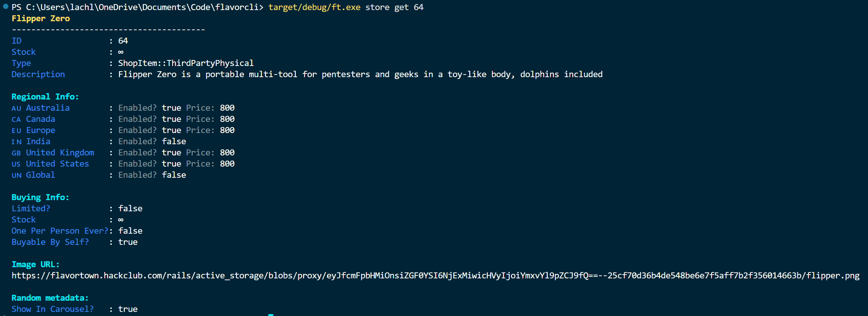This screenshot has width=868, height=316.
Task: Click the Description label
Action: click(38, 75)
